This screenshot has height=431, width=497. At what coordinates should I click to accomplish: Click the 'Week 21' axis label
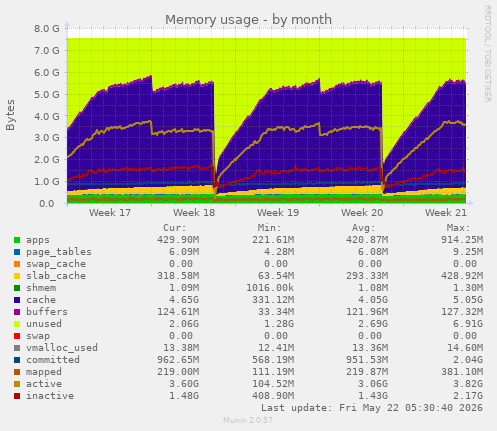[446, 213]
